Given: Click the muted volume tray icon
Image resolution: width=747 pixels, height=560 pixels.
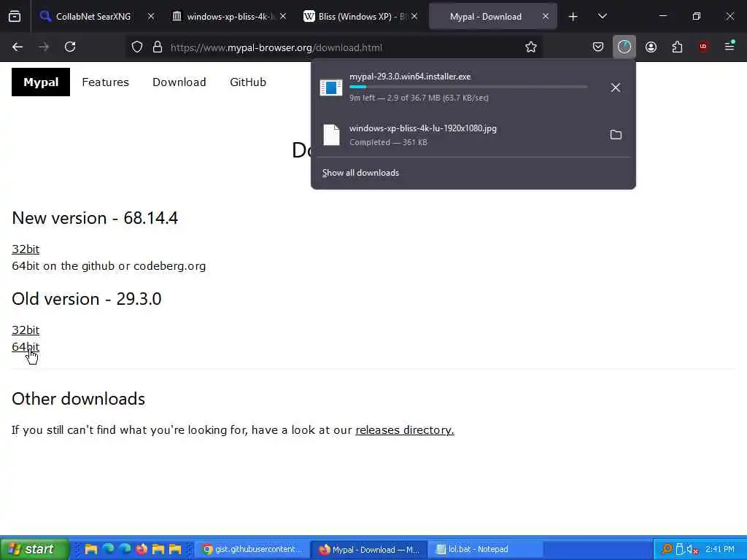Looking at the screenshot, I should pyautogui.click(x=693, y=549).
